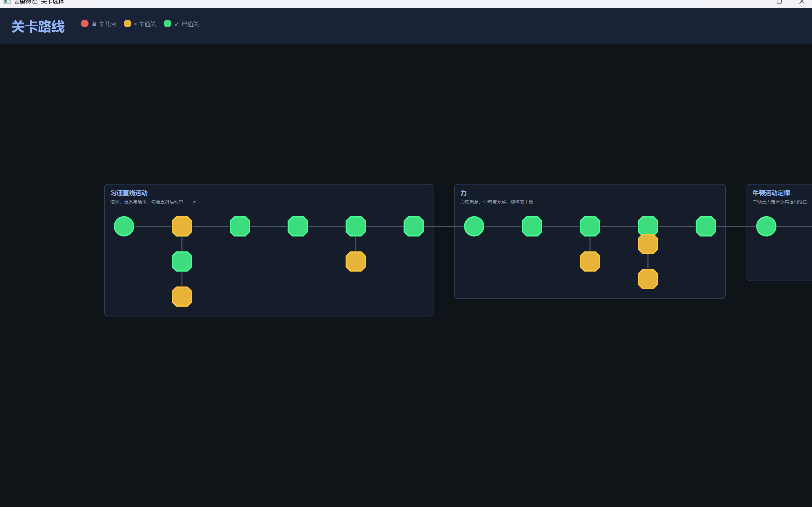Open the green circle node of 牛顿运动定律

pyautogui.click(x=766, y=226)
